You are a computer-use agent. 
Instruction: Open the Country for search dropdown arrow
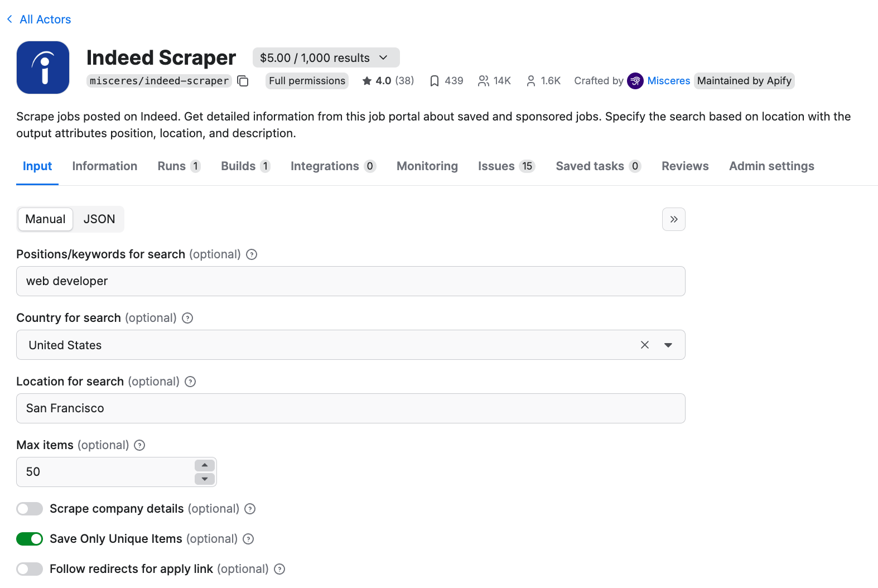click(668, 345)
